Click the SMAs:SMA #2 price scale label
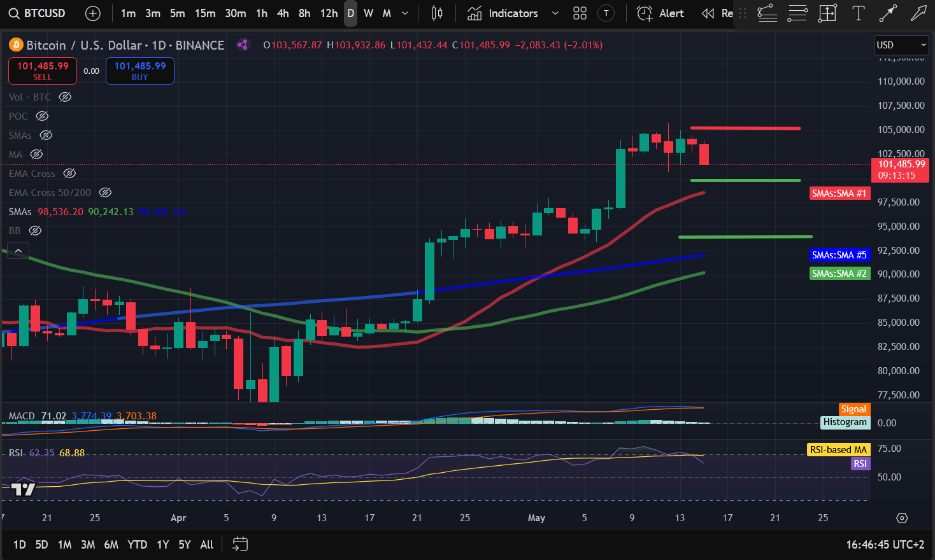Screen dimensions: 935x560 tap(839, 273)
